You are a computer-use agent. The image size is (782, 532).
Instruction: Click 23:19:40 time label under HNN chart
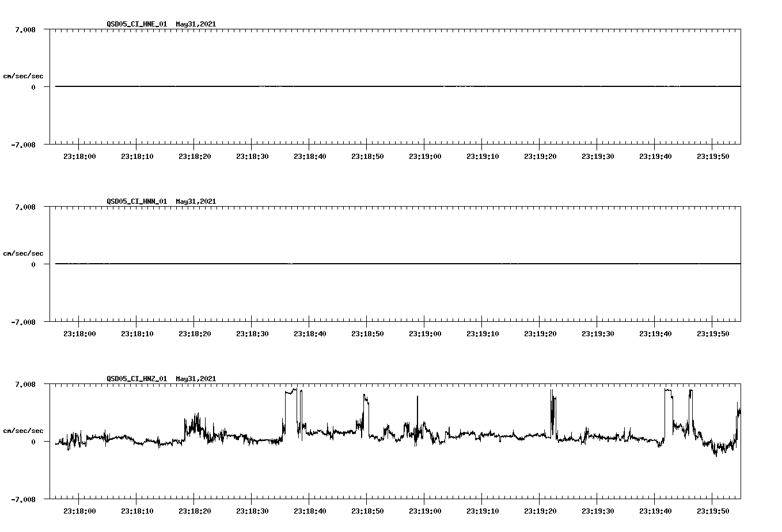point(655,334)
